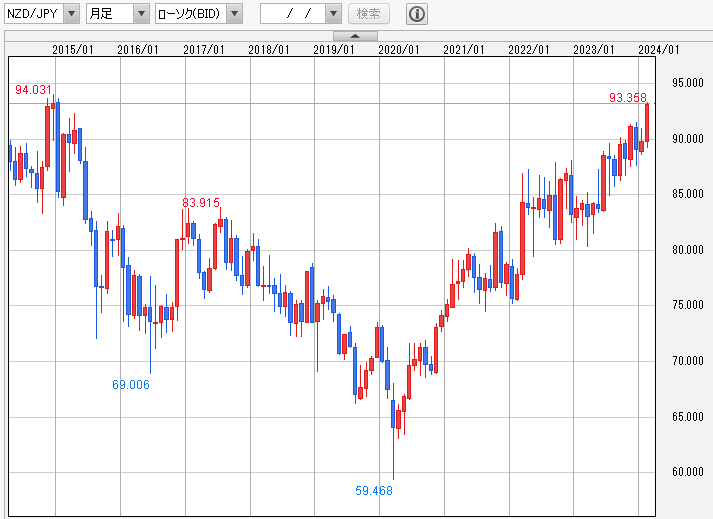Click the orange horizontal price line
This screenshot has width=713, height=519.
[332, 104]
